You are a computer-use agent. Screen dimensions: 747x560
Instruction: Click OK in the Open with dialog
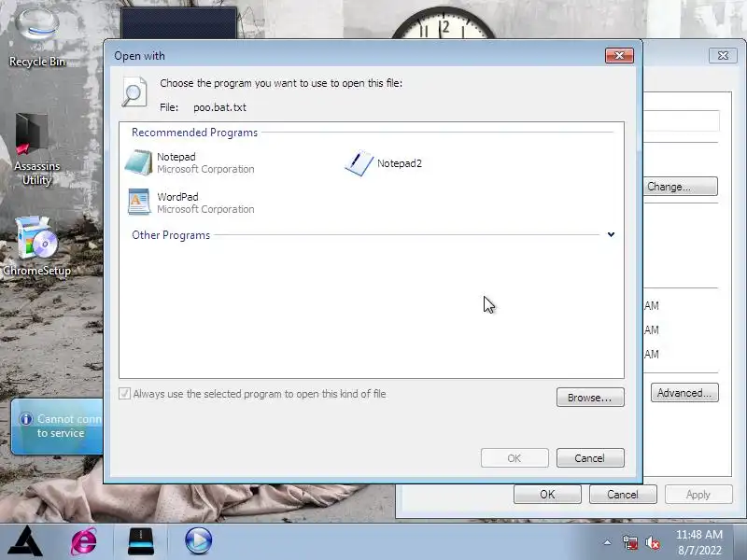(x=514, y=457)
